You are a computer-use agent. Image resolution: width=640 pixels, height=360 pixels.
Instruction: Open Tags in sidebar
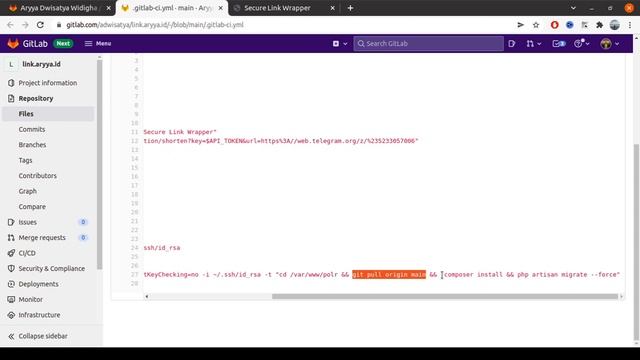click(x=25, y=160)
